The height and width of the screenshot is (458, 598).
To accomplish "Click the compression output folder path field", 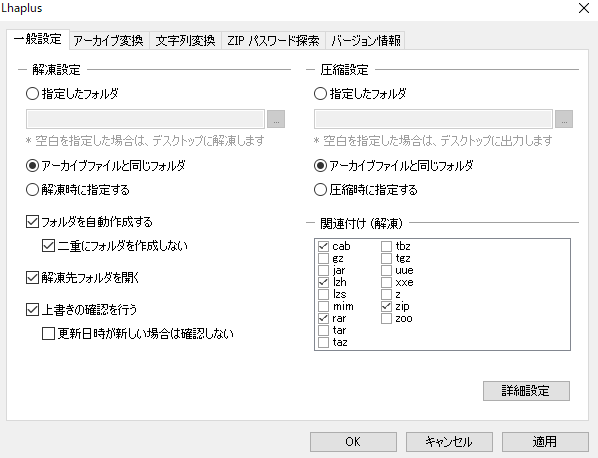I will click(433, 119).
